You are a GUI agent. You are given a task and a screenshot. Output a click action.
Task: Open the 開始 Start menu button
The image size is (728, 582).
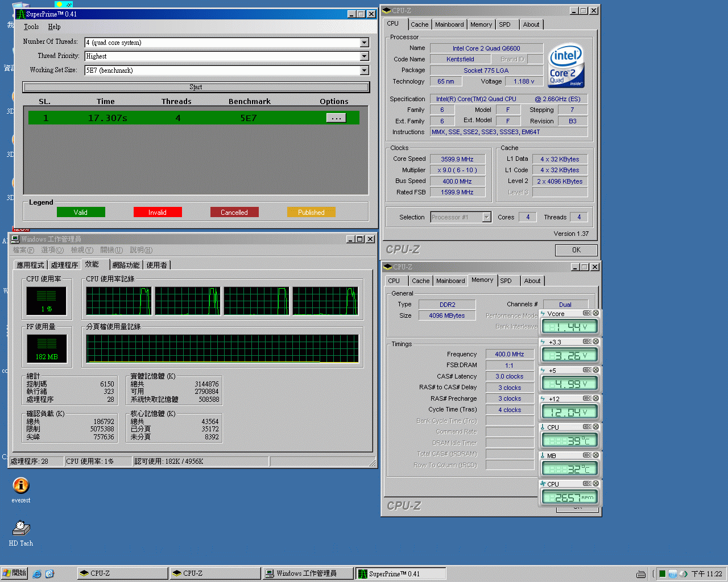tap(14, 573)
